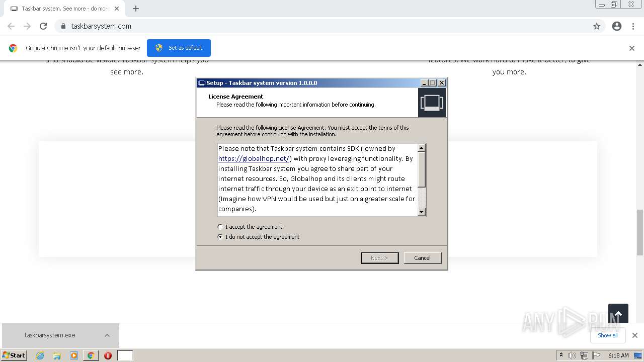
Task: Select the Taskbar system browser tab
Action: 64,9
